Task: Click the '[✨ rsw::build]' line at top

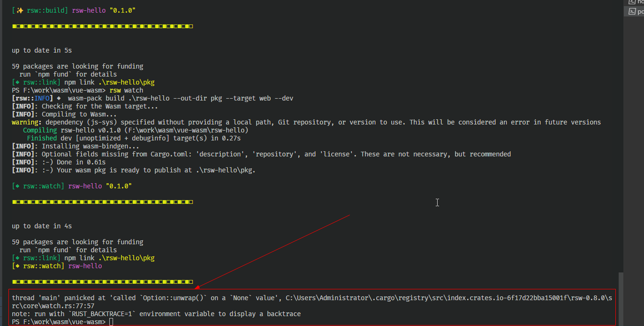Action: (74, 10)
